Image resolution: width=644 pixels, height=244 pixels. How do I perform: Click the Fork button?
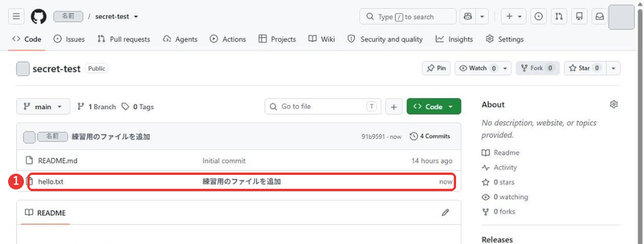pos(537,68)
